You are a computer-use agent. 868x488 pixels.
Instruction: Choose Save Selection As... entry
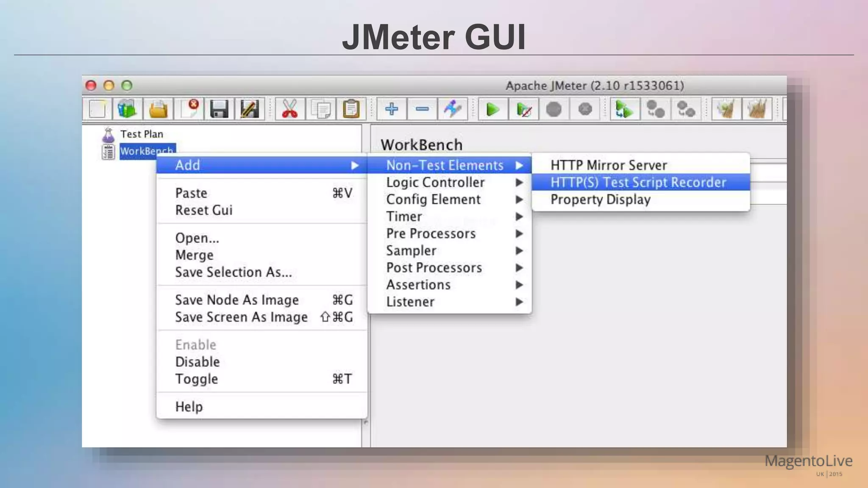[x=262, y=272]
